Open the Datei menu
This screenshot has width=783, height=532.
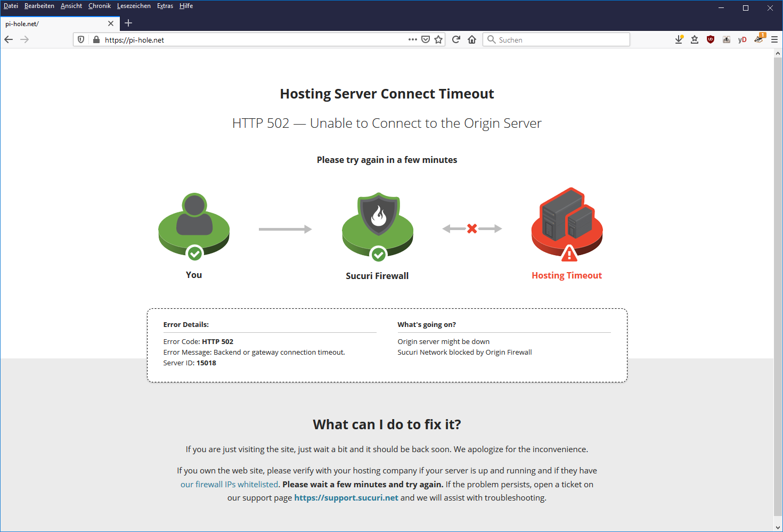11,6
